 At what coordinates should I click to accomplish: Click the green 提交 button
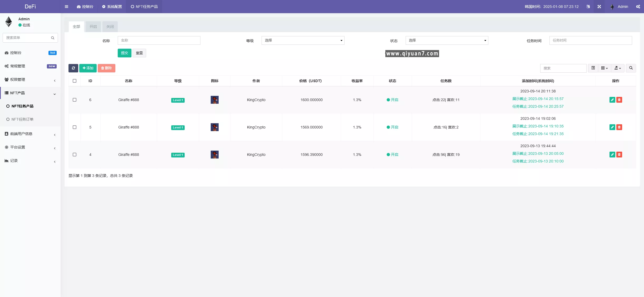(124, 53)
